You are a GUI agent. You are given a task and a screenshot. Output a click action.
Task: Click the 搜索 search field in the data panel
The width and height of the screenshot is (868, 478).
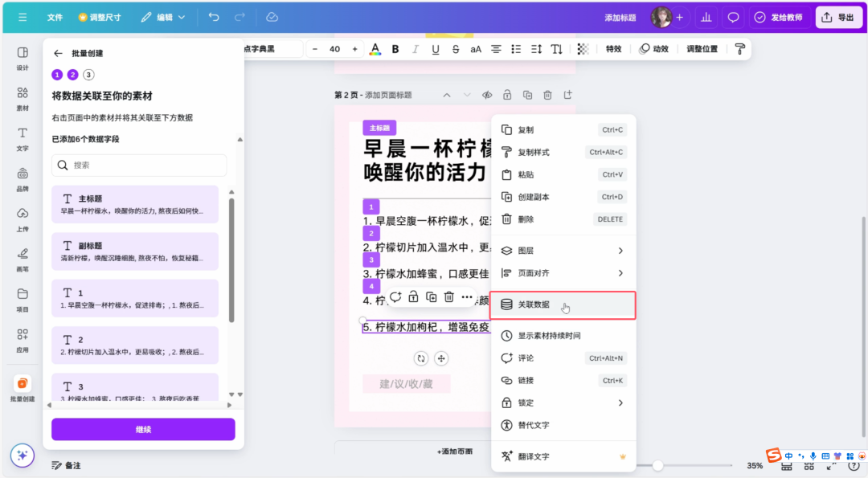pyautogui.click(x=138, y=164)
